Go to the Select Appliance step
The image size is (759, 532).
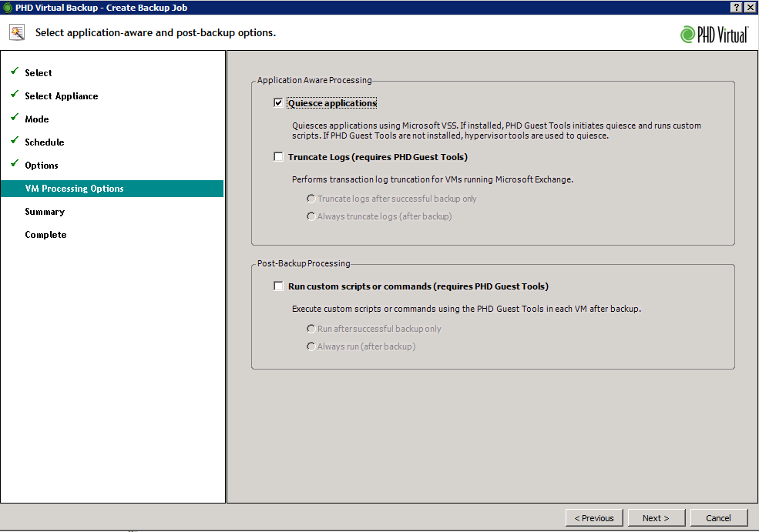62,96
